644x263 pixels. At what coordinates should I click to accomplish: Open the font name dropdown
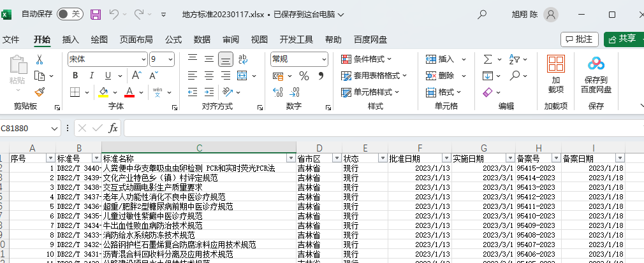142,59
